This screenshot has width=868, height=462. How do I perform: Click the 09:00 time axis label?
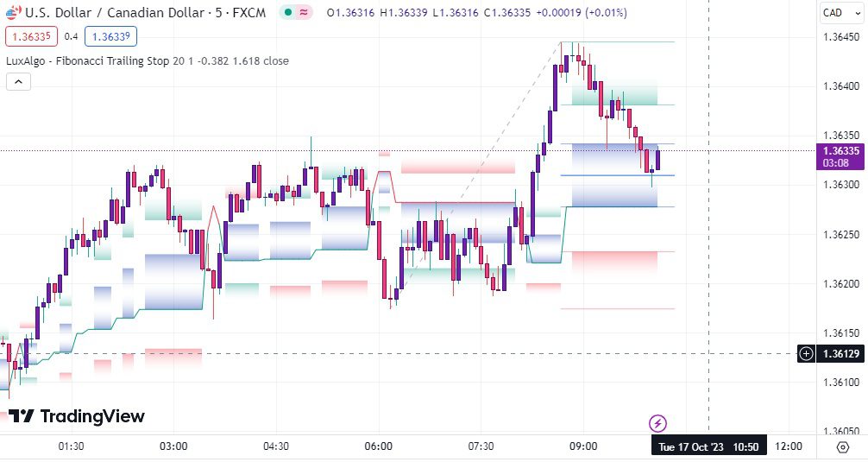pyautogui.click(x=583, y=446)
